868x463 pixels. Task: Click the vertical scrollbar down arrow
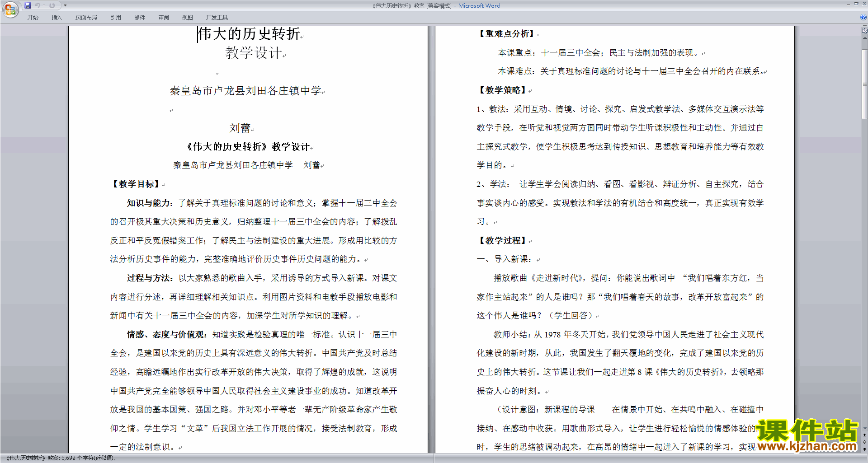pyautogui.click(x=864, y=428)
